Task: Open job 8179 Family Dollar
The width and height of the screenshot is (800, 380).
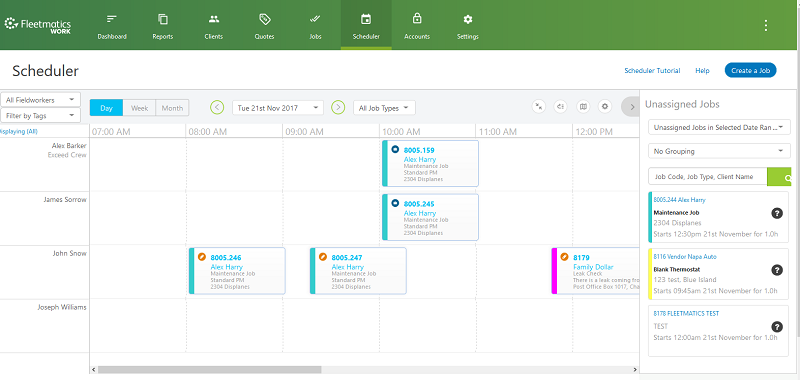Action: (595, 271)
